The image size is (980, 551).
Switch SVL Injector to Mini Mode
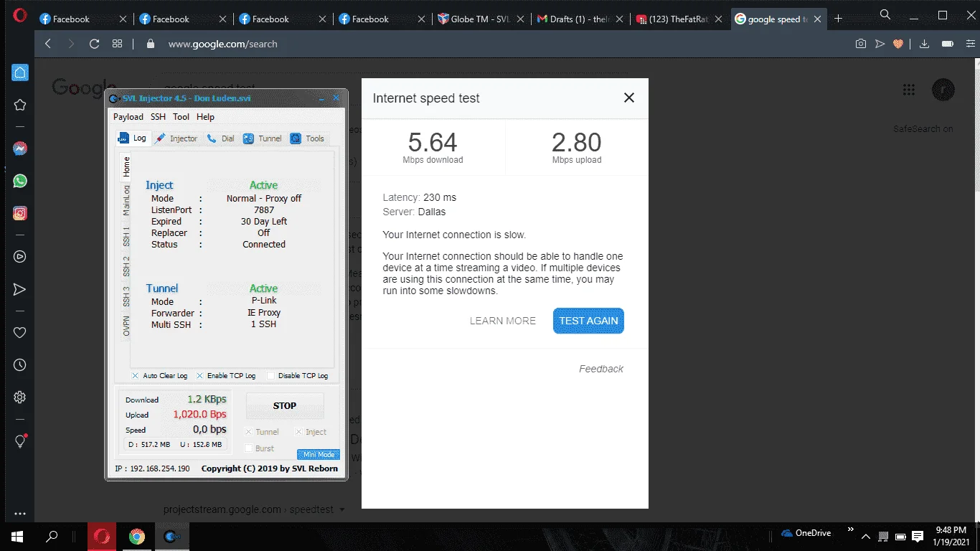coord(319,454)
